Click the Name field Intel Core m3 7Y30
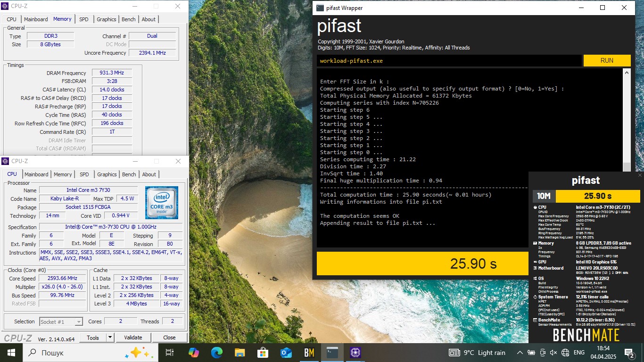 click(88, 190)
